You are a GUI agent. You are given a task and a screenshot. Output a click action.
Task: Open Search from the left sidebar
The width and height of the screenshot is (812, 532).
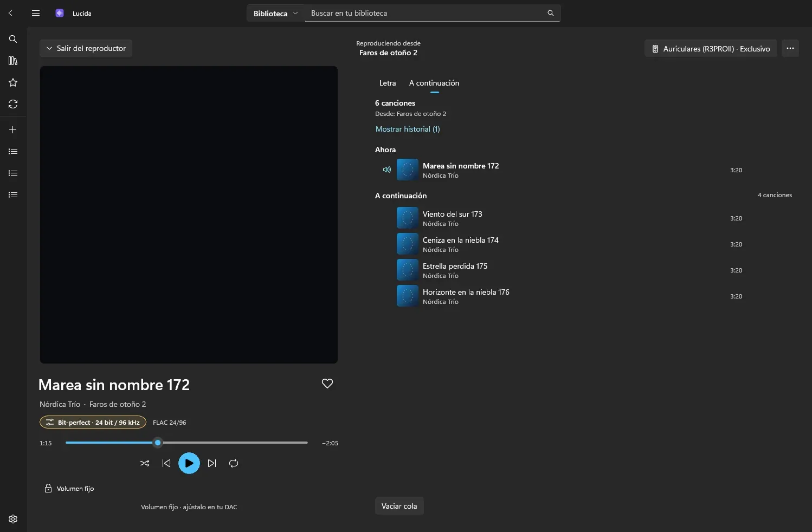pos(13,39)
